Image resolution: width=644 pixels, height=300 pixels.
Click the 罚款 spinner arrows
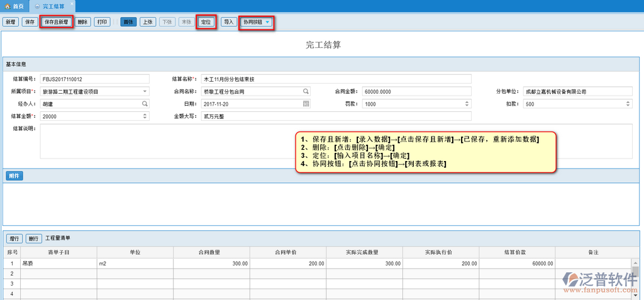click(x=467, y=104)
